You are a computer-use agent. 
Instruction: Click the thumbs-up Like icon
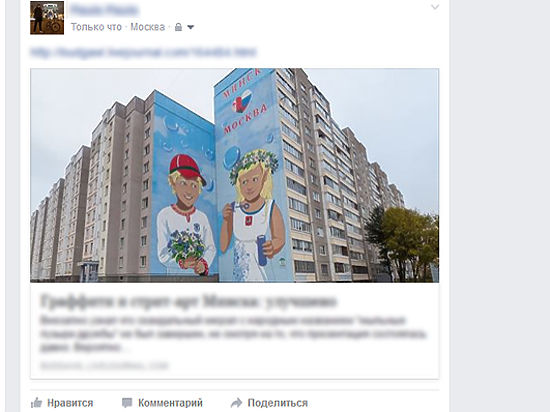(36, 403)
